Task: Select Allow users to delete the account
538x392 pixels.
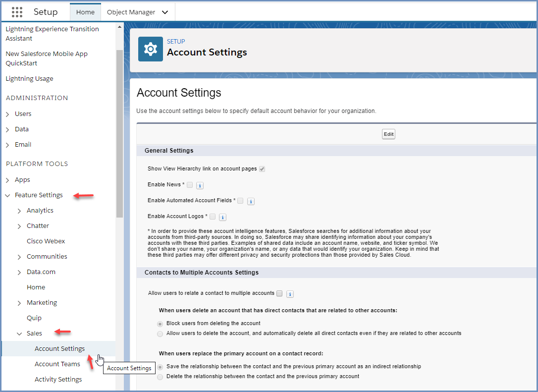Action: coord(160,334)
